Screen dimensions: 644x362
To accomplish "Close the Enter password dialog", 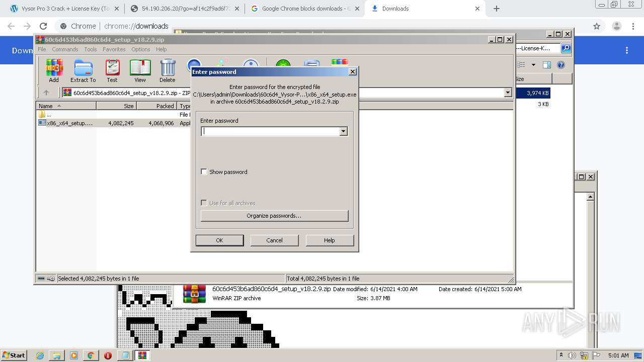I will click(353, 71).
